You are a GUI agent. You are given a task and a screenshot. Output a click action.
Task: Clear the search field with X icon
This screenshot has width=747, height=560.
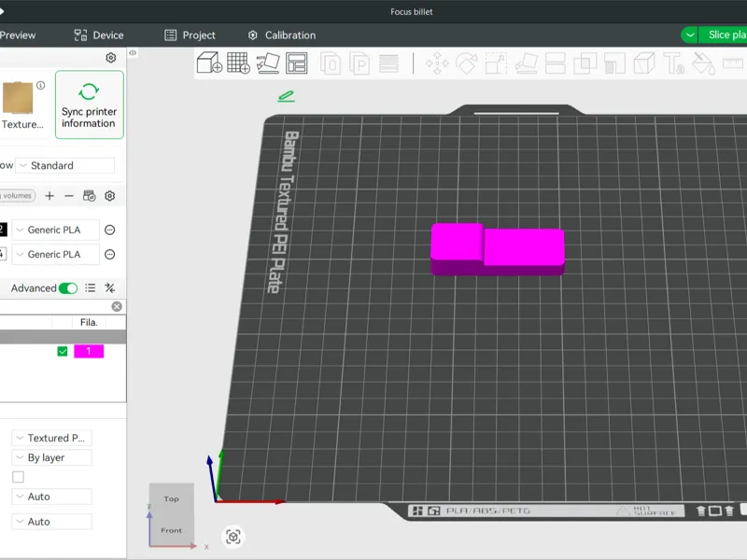(x=117, y=306)
